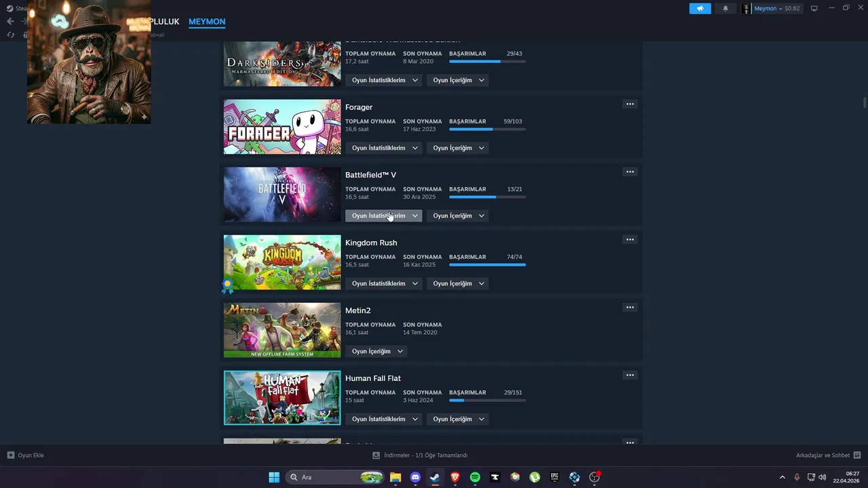The image size is (868, 488).
Task: Click the Battlefield V game thumbnail
Action: 282,195
